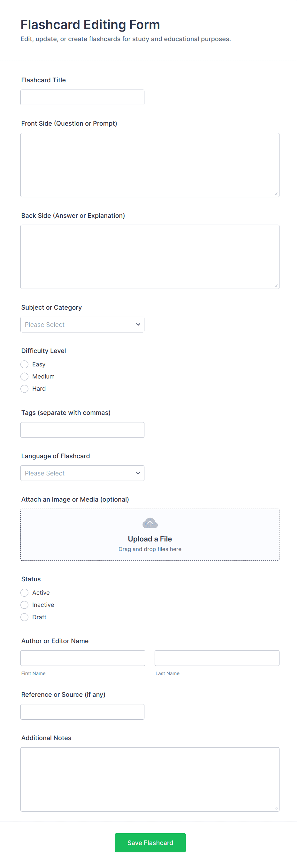
Task: Select Hard difficulty level
Action: click(x=25, y=388)
